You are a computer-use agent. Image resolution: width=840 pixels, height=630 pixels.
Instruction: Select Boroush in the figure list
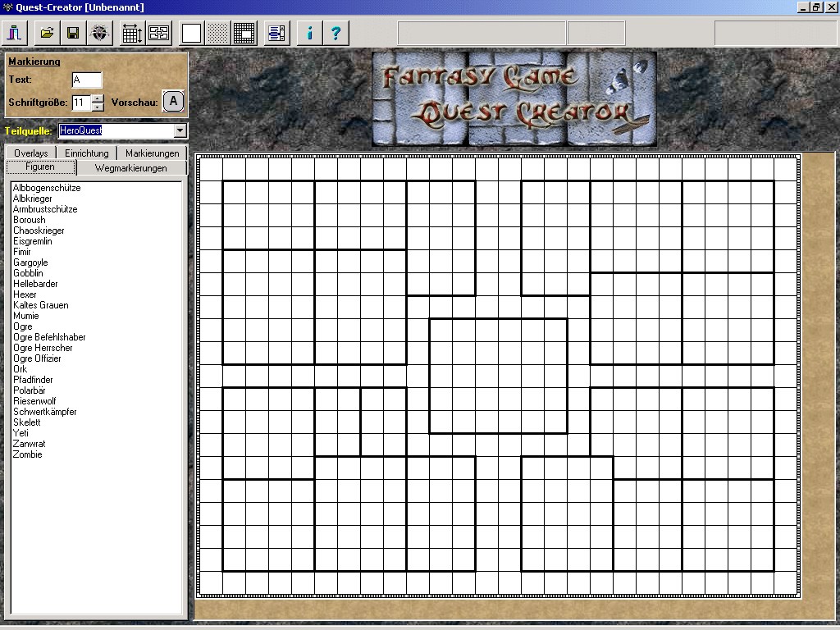[30, 220]
